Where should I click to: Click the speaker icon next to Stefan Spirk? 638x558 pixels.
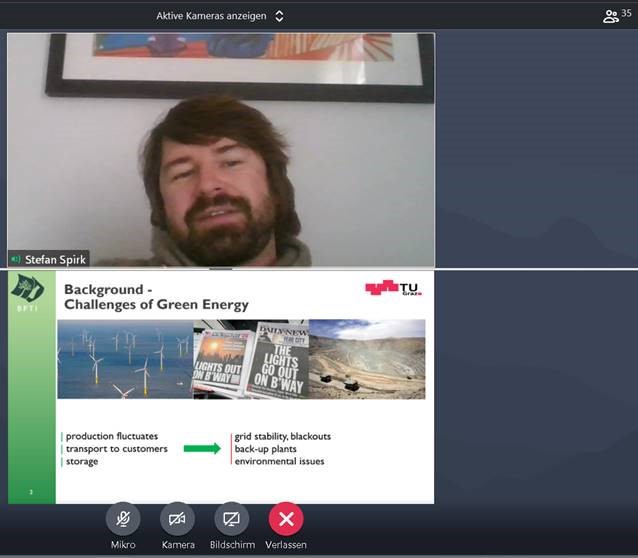point(16,259)
